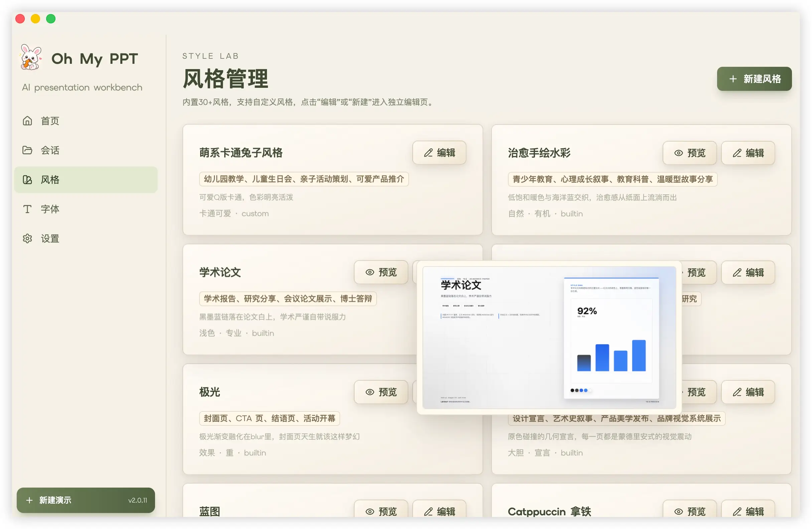Screen dimensions: 812x529
Task: Edit the 萌系卡通兔子风格 style
Action: pyautogui.click(x=439, y=153)
